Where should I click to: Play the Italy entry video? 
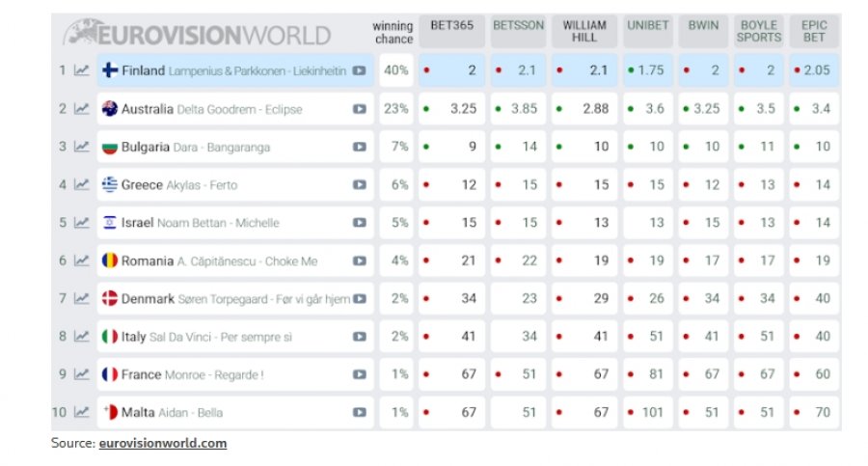360,337
